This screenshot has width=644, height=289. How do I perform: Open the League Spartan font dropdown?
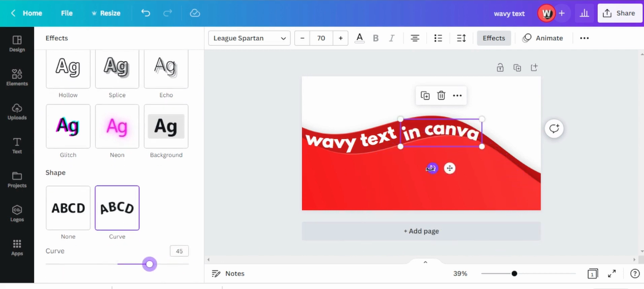tap(250, 38)
